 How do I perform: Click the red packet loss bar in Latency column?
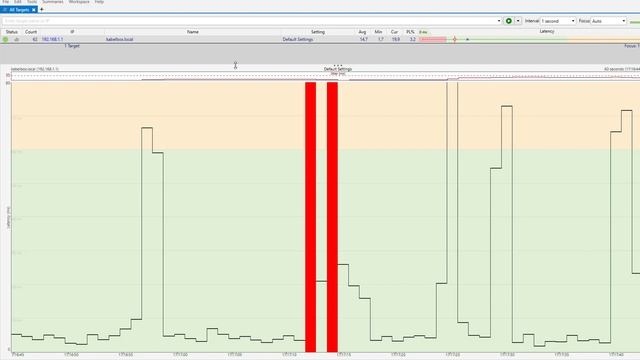pos(433,40)
